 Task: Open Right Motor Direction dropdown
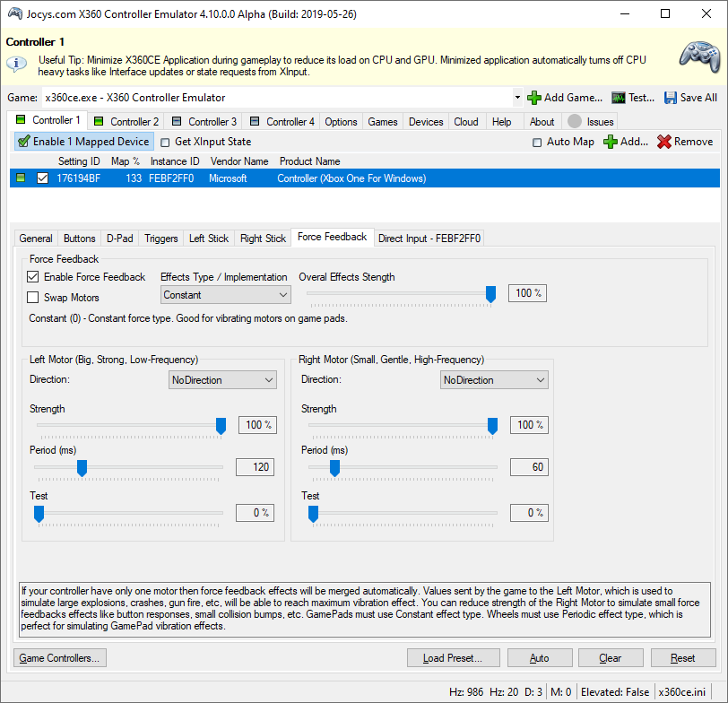click(494, 380)
